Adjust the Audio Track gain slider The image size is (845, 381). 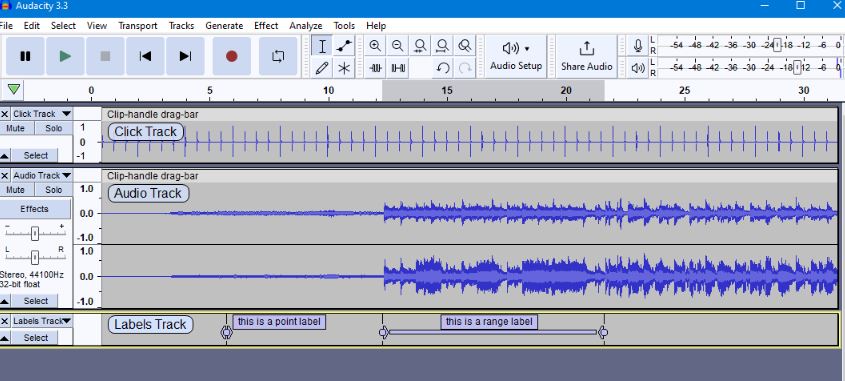[x=34, y=233]
